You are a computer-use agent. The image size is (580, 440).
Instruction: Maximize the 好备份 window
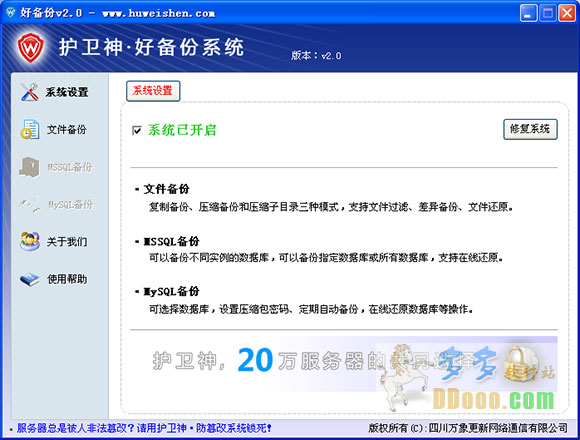(548, 13)
